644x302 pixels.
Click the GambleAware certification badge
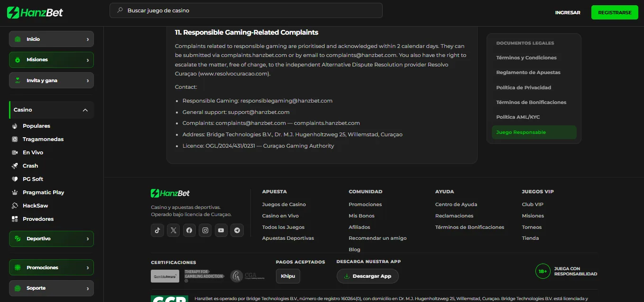tap(165, 276)
